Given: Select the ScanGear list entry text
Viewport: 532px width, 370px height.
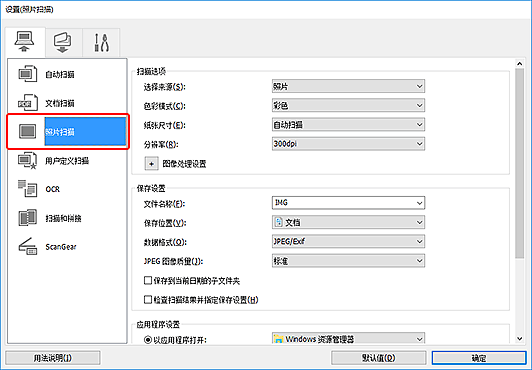Looking at the screenshot, I should click(61, 247).
